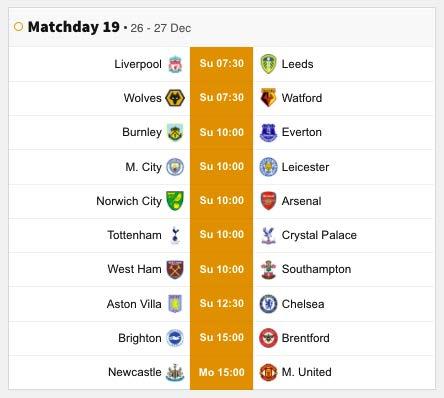The image size is (444, 398).
Task: Open the Crystal Palace team link
Action: (319, 235)
